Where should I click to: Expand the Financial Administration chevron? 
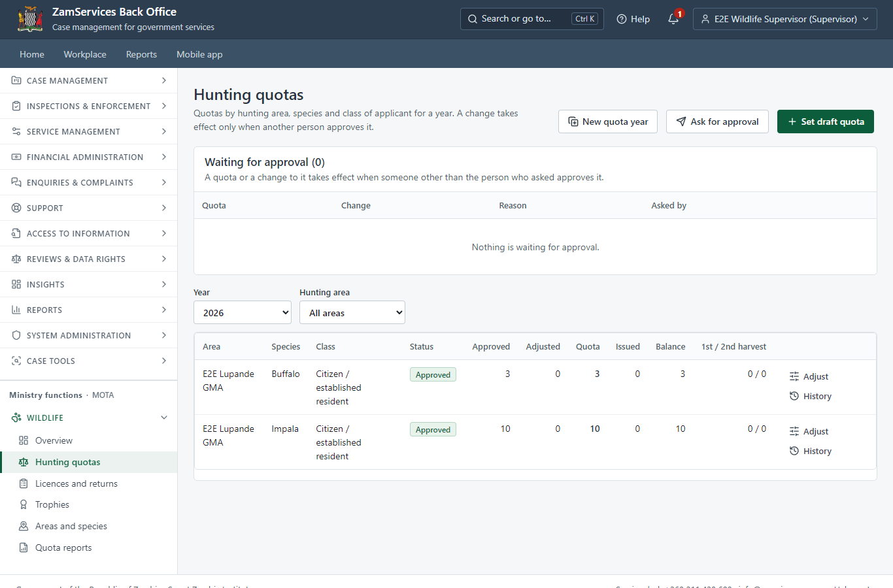164,157
